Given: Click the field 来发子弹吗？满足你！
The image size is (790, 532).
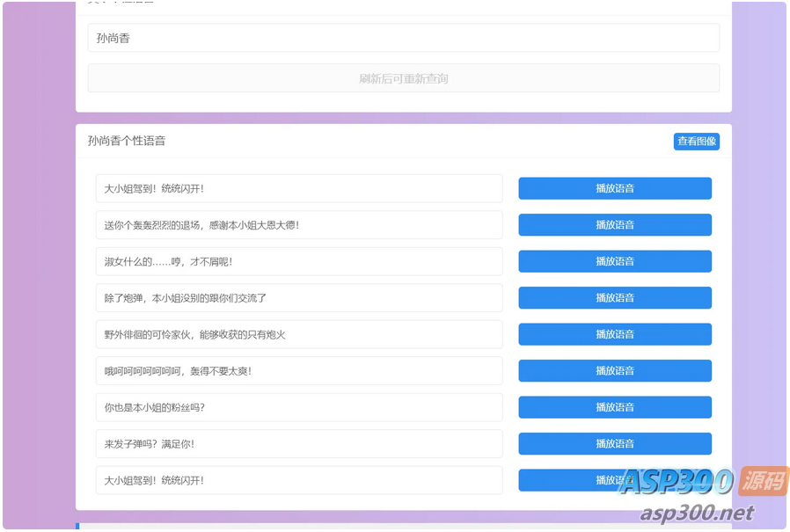Looking at the screenshot, I should [298, 444].
